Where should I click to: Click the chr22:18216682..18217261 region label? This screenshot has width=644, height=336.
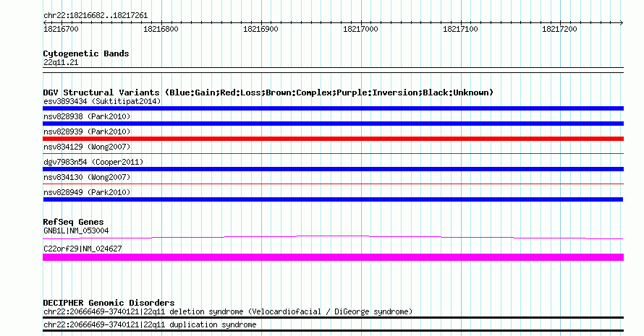pyautogui.click(x=96, y=16)
